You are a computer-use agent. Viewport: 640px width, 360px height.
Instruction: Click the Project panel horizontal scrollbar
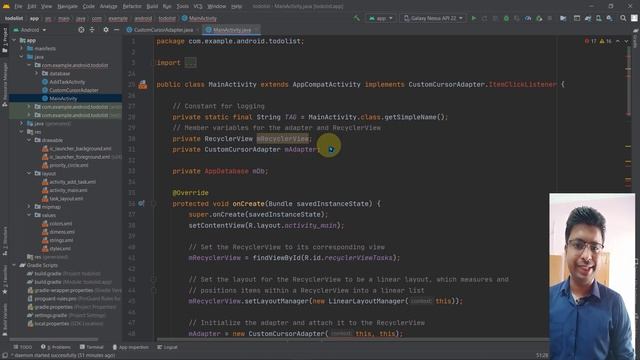(x=54, y=339)
